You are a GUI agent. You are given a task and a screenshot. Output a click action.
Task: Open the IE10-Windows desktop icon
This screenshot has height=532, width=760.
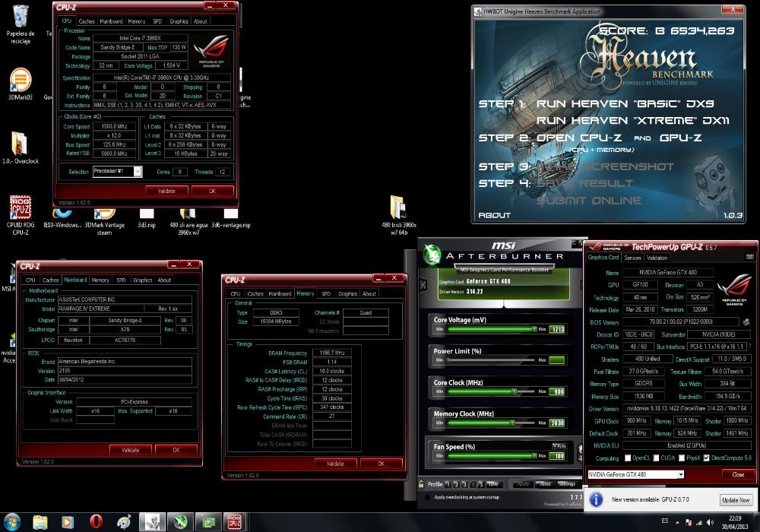(62, 219)
